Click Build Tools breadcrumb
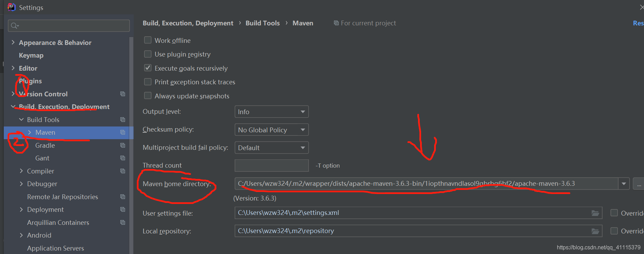The width and height of the screenshot is (644, 254). (x=263, y=23)
